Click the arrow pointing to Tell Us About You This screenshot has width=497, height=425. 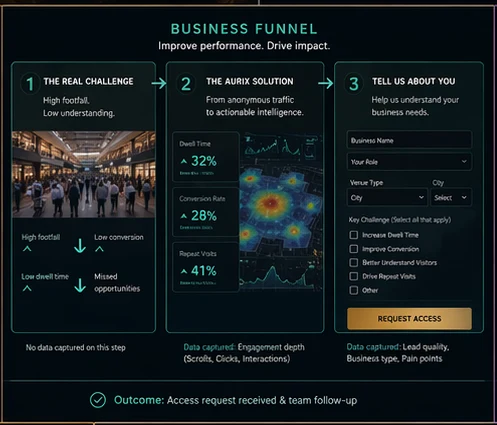pos(326,83)
